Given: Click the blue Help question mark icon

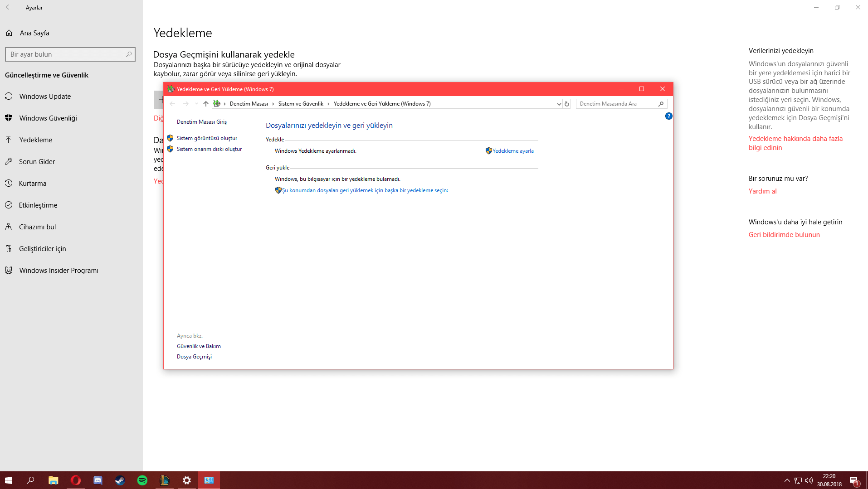Looking at the screenshot, I should [x=668, y=116].
